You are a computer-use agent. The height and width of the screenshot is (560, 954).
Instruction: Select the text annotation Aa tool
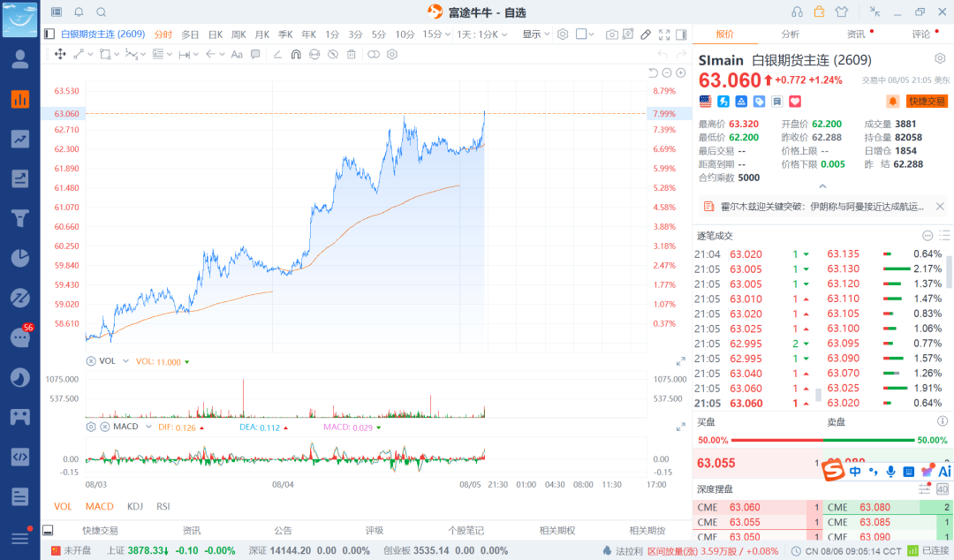coord(237,54)
